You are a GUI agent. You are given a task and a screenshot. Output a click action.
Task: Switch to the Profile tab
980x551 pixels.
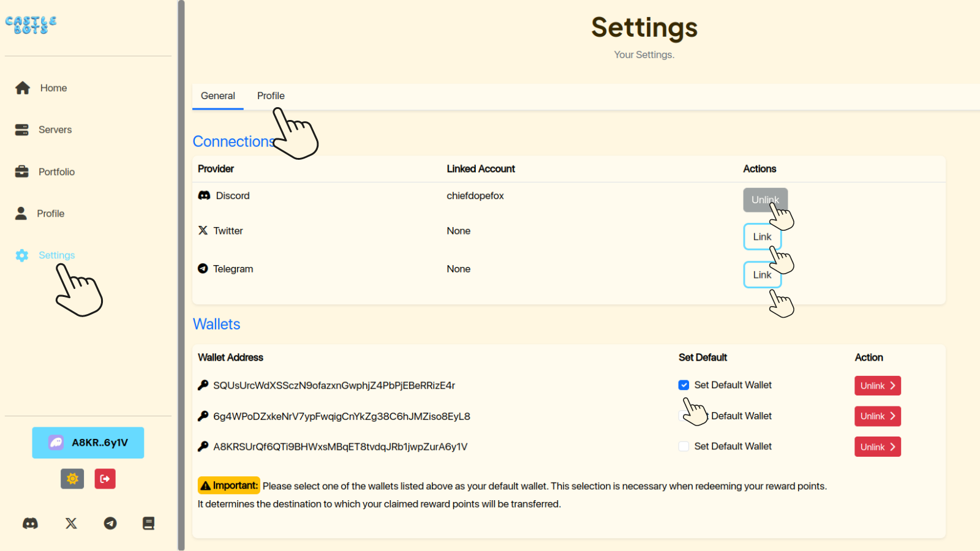point(271,96)
